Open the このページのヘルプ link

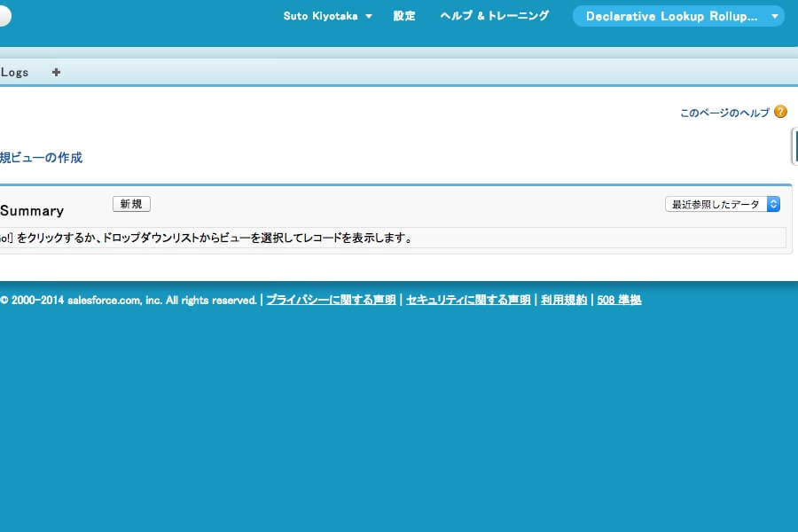click(724, 113)
